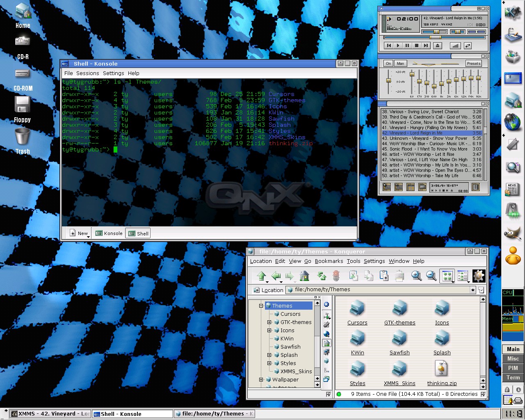Click the New session button in Konsole
Screen dimensions: 525x420
click(x=80, y=233)
